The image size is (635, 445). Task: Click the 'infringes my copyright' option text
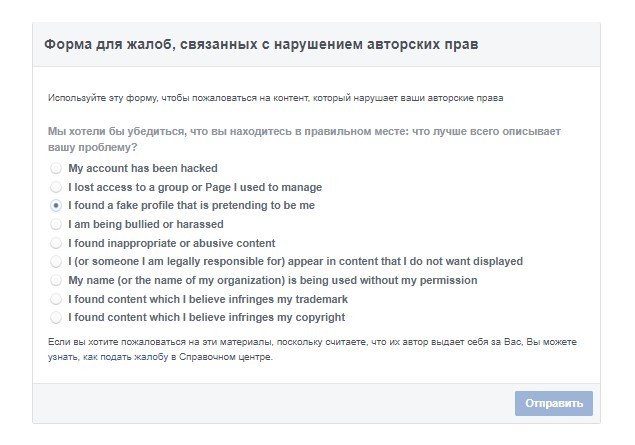point(206,317)
